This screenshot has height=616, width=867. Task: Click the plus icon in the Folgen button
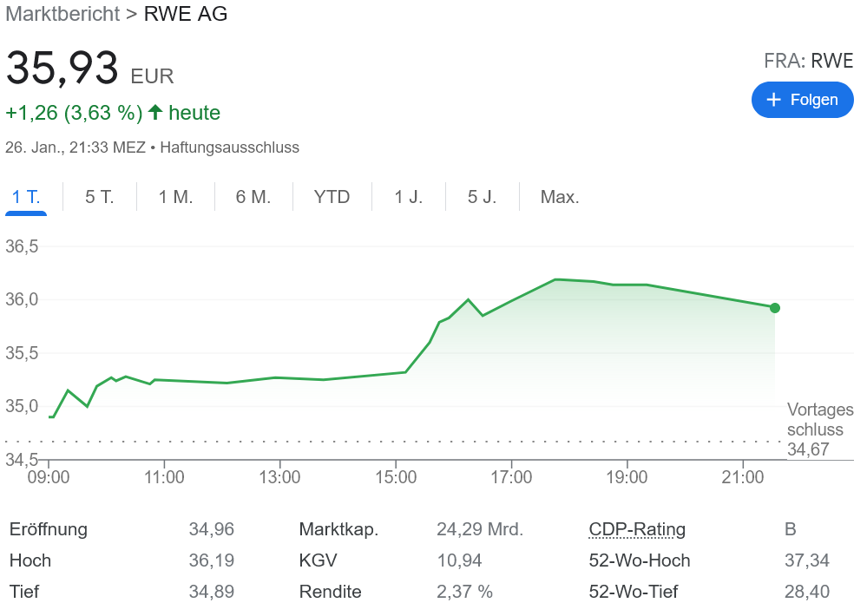[x=776, y=100]
